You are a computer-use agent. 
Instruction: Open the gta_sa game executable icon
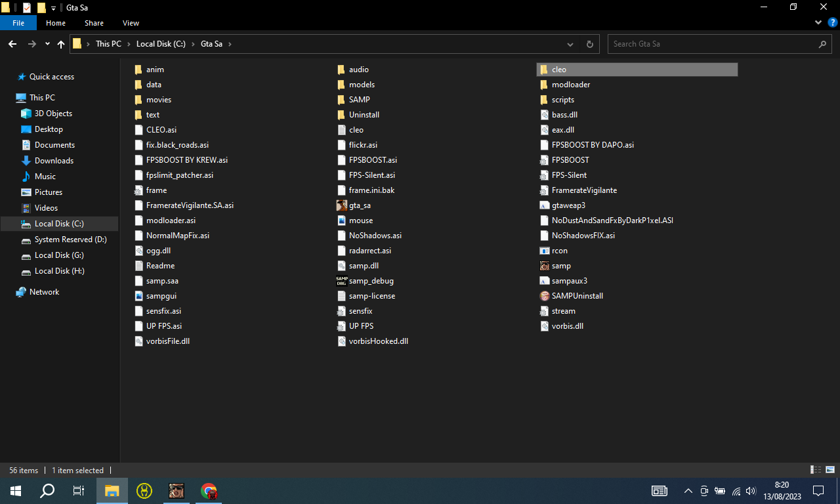click(x=341, y=205)
